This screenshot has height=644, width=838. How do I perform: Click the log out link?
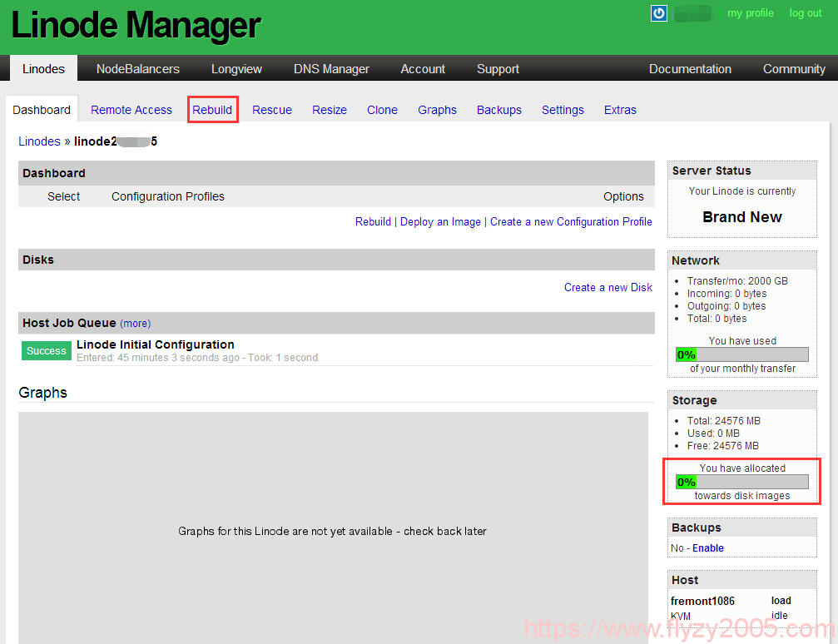click(x=806, y=13)
